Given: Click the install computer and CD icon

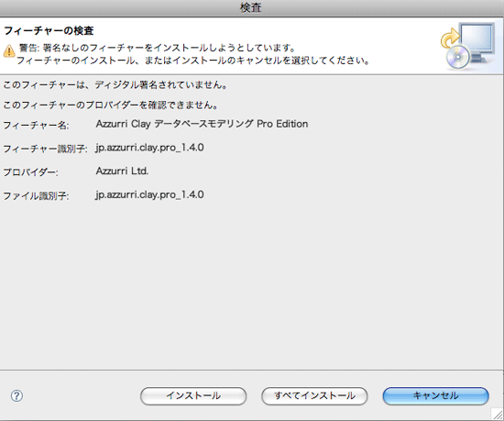Looking at the screenshot, I should pyautogui.click(x=467, y=46).
